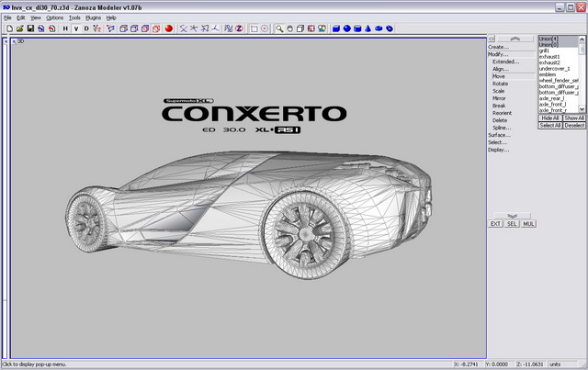Open the Tools menu

[x=75, y=17]
